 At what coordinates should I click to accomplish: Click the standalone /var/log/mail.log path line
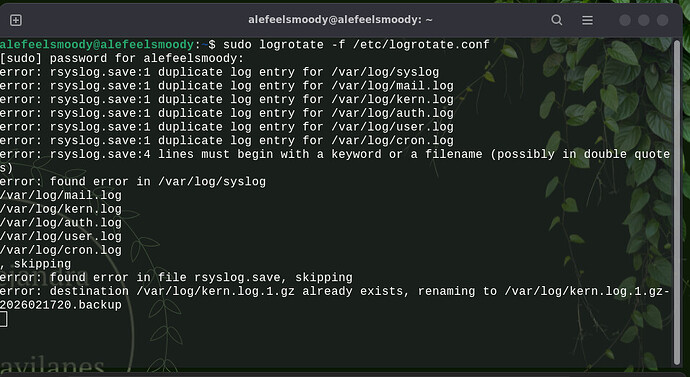(x=61, y=195)
